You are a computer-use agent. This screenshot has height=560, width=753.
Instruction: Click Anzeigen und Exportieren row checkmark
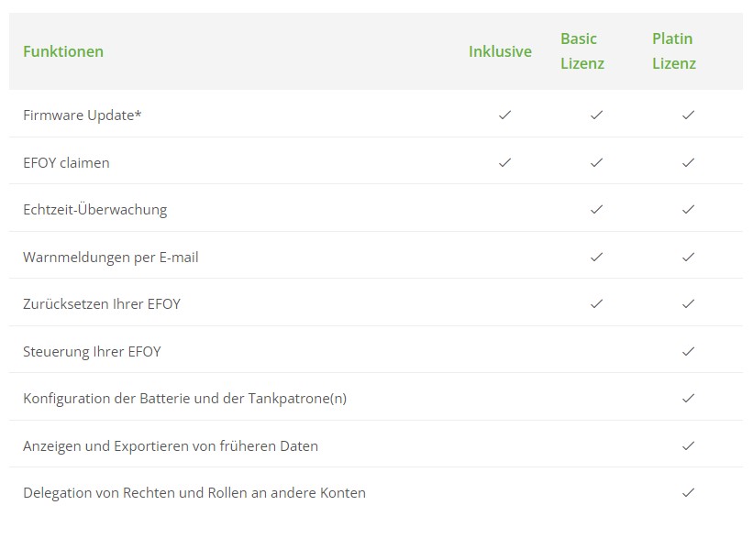688,445
